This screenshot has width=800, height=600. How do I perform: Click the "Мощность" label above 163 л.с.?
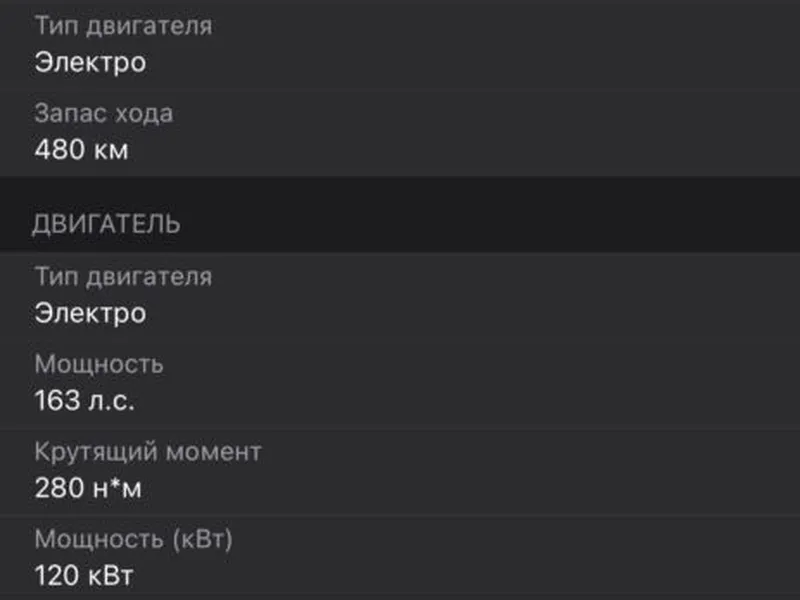tap(99, 364)
